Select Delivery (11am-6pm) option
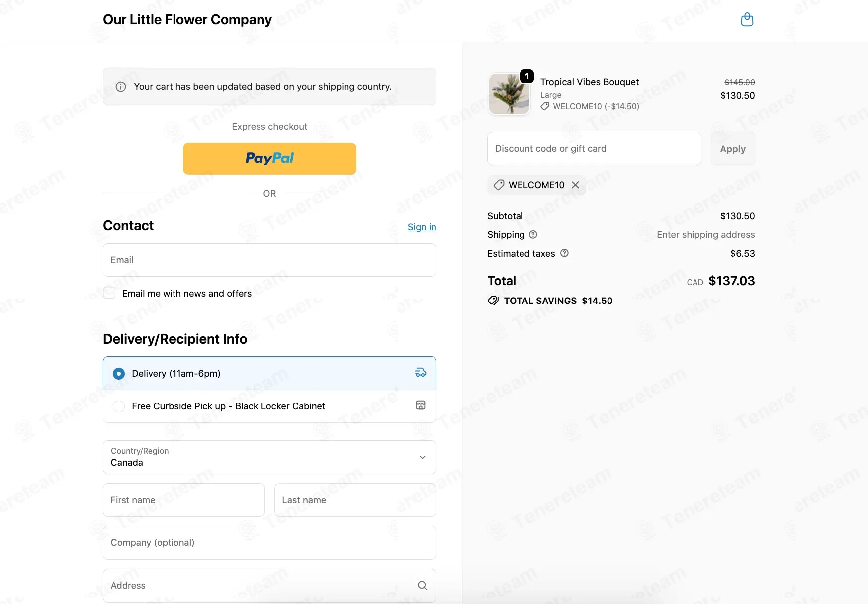This screenshot has width=868, height=604. 119,374
